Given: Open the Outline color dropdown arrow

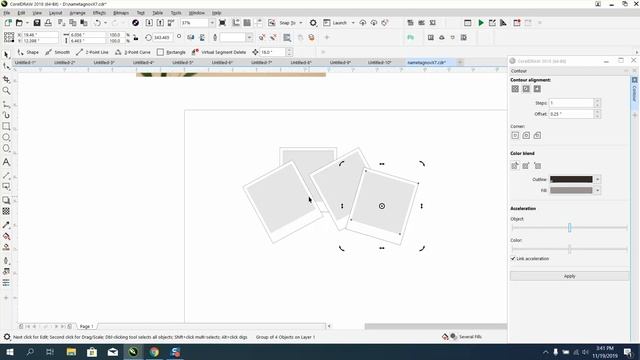Looking at the screenshot, I should pyautogui.click(x=598, y=179).
